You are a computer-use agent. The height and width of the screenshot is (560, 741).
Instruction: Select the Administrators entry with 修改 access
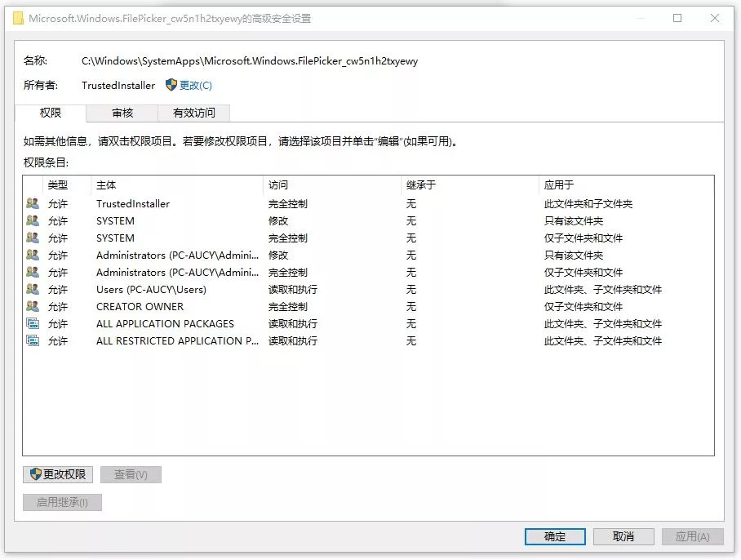(368, 256)
